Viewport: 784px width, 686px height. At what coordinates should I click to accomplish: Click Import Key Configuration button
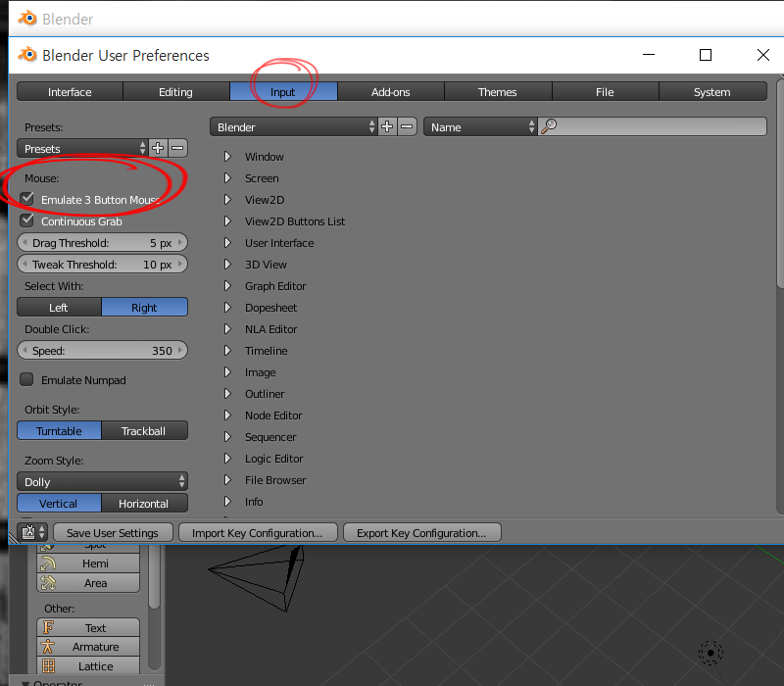pyautogui.click(x=258, y=532)
